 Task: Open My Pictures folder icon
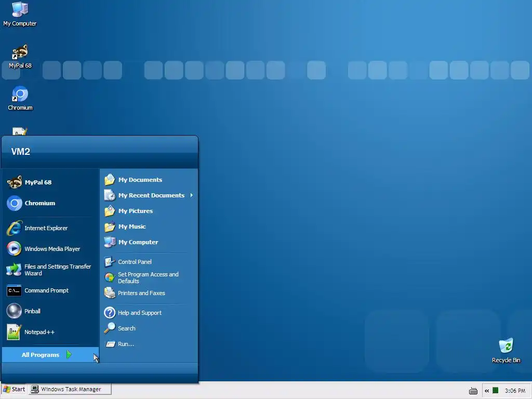pos(110,211)
